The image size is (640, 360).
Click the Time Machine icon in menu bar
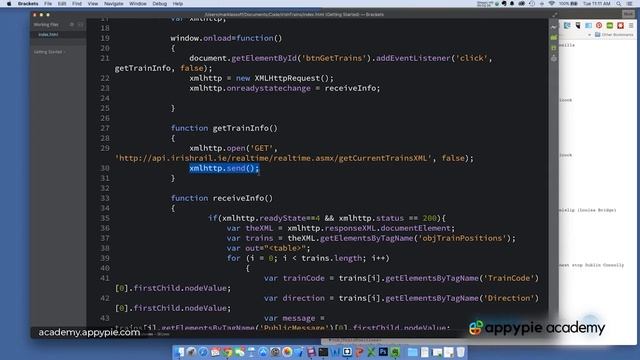(x=532, y=4)
